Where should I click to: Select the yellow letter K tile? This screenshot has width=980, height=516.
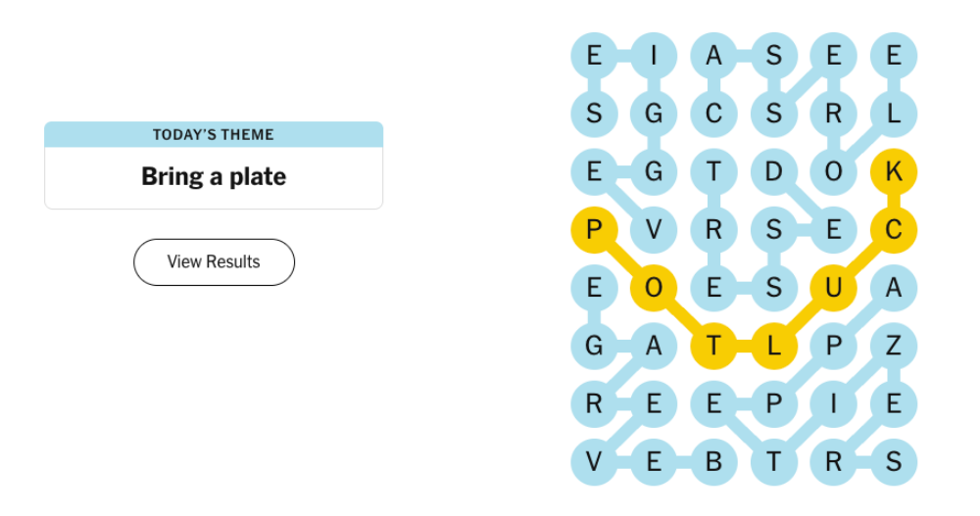point(893,172)
